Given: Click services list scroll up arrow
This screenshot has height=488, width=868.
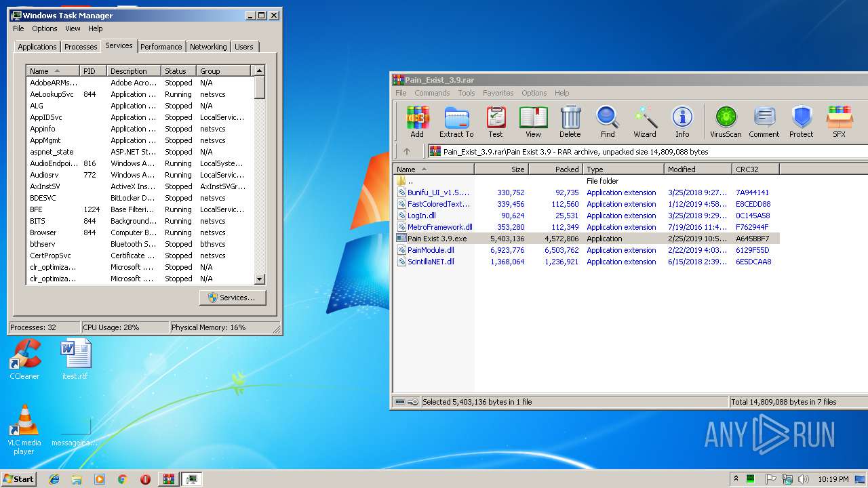Looking at the screenshot, I should click(x=259, y=70).
